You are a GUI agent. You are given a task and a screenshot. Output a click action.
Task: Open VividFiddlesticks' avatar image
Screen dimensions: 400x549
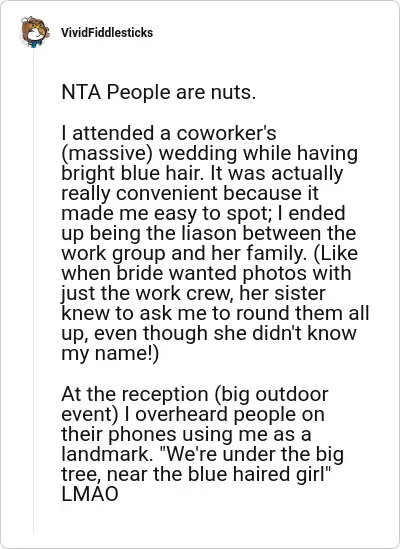point(34,32)
